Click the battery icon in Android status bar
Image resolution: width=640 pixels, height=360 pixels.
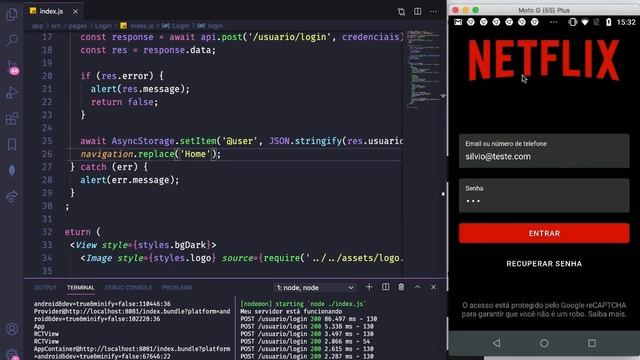pyautogui.click(x=608, y=22)
